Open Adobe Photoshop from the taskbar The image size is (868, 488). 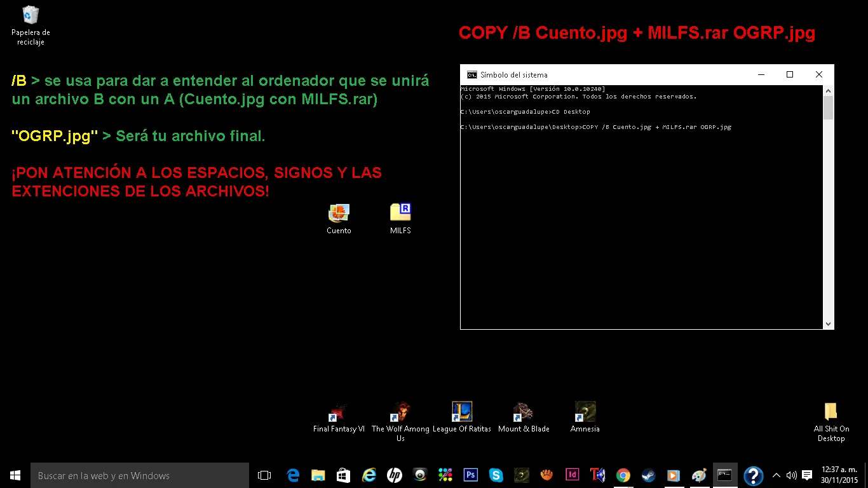click(471, 475)
